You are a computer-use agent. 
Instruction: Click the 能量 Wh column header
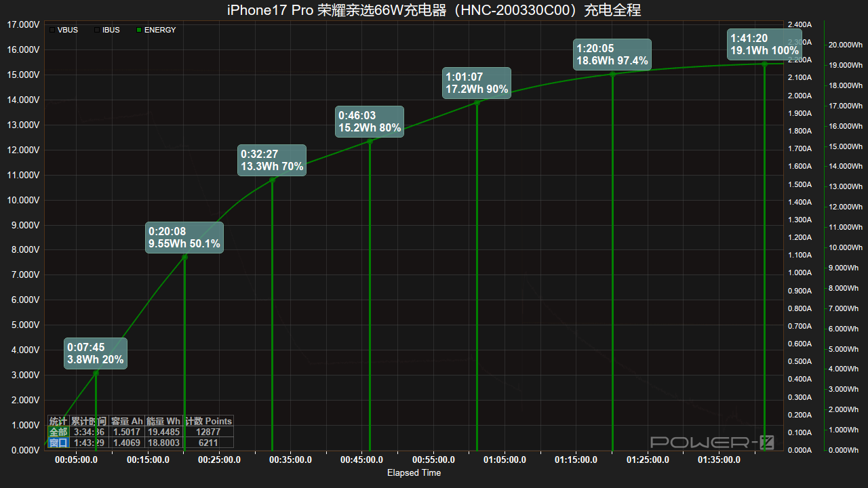coord(163,421)
